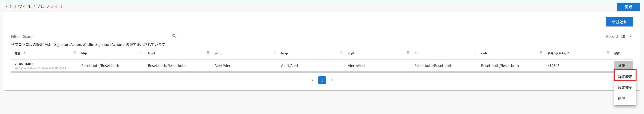Select 設定変更 from the menu

[x=625, y=88]
